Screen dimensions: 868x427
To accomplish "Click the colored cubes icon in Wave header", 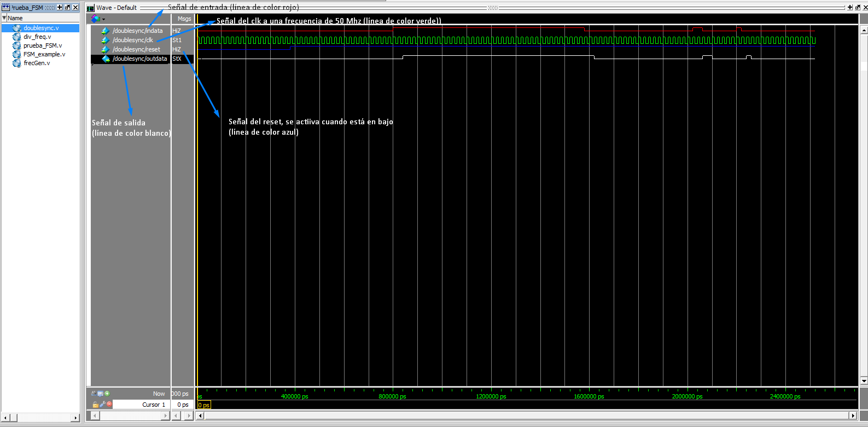I will click(x=96, y=19).
